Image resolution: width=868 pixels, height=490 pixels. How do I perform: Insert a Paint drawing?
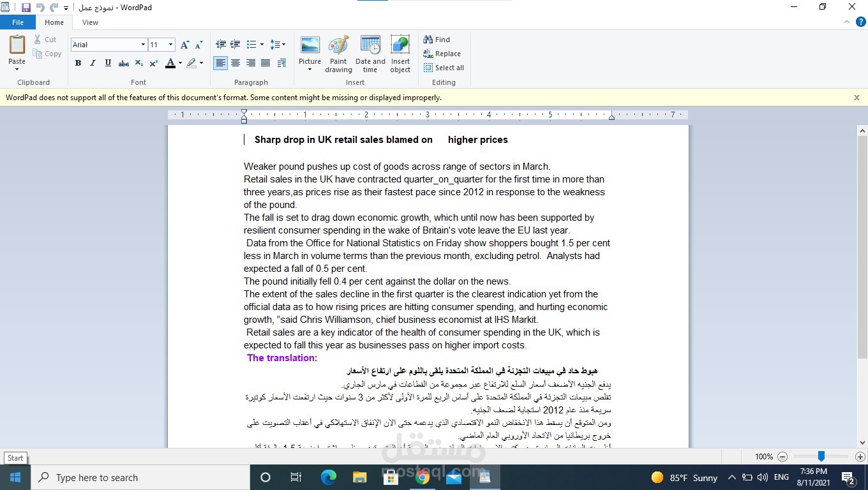pyautogui.click(x=338, y=54)
